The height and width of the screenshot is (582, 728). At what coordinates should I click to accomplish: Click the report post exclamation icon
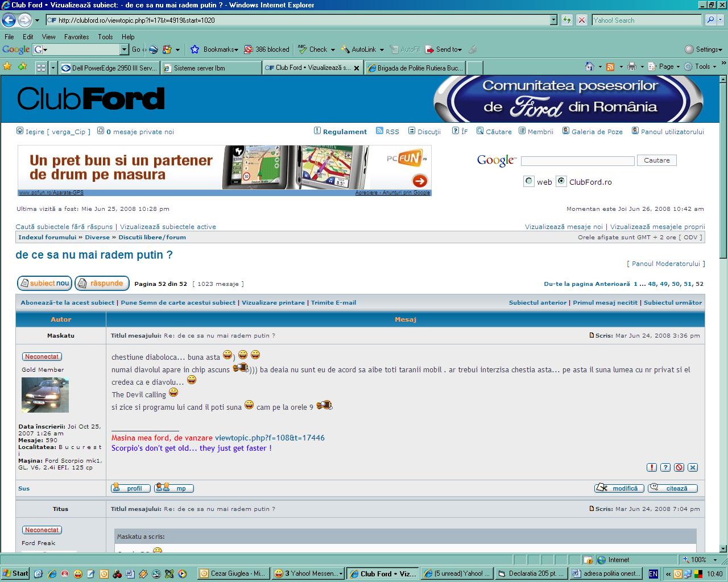click(652, 467)
